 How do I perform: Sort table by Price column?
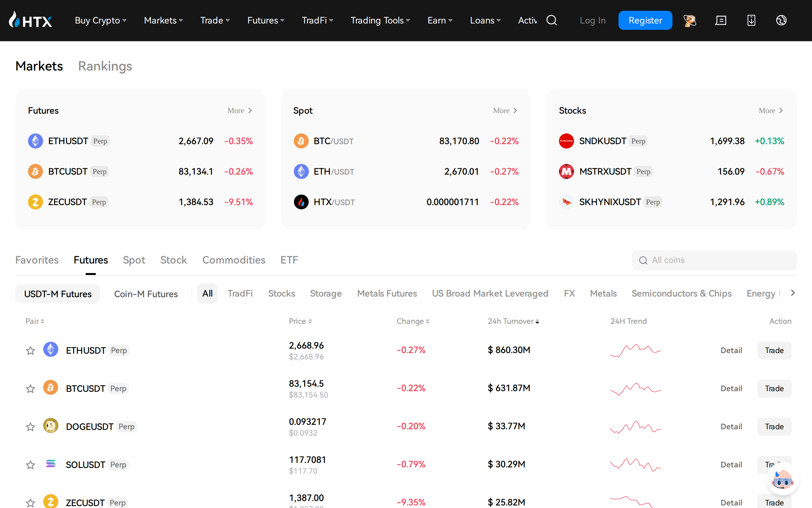(301, 321)
